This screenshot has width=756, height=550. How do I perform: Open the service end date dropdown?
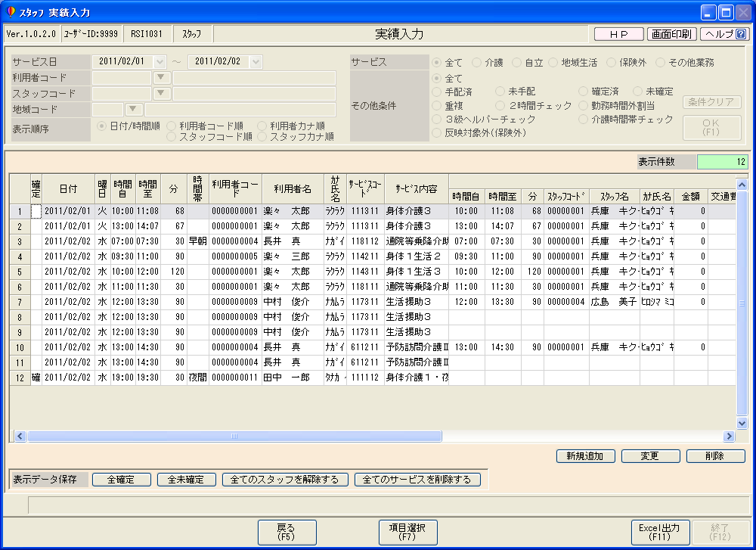click(x=256, y=62)
